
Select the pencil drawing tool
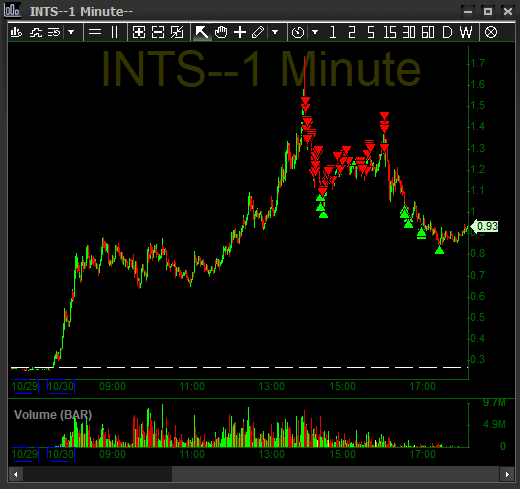click(258, 32)
